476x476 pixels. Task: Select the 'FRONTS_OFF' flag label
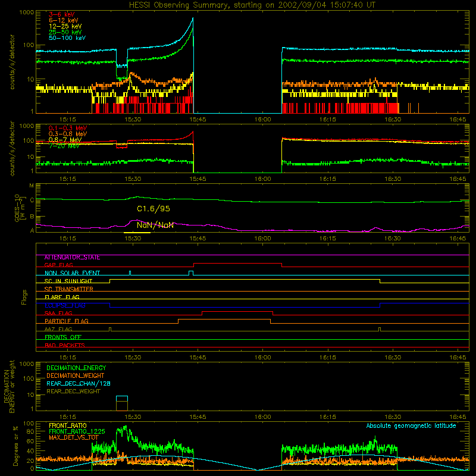click(63, 337)
